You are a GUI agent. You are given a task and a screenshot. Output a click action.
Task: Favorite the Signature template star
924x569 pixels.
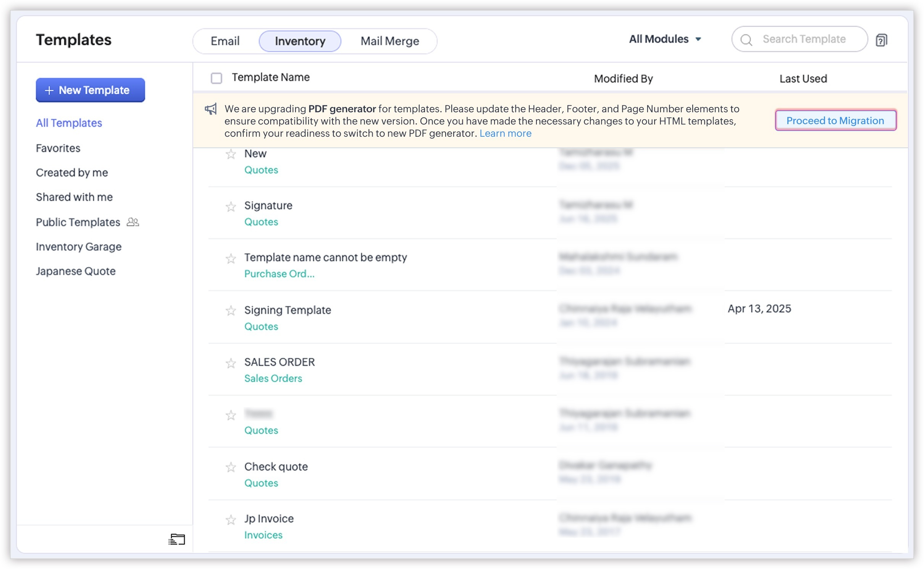(231, 207)
